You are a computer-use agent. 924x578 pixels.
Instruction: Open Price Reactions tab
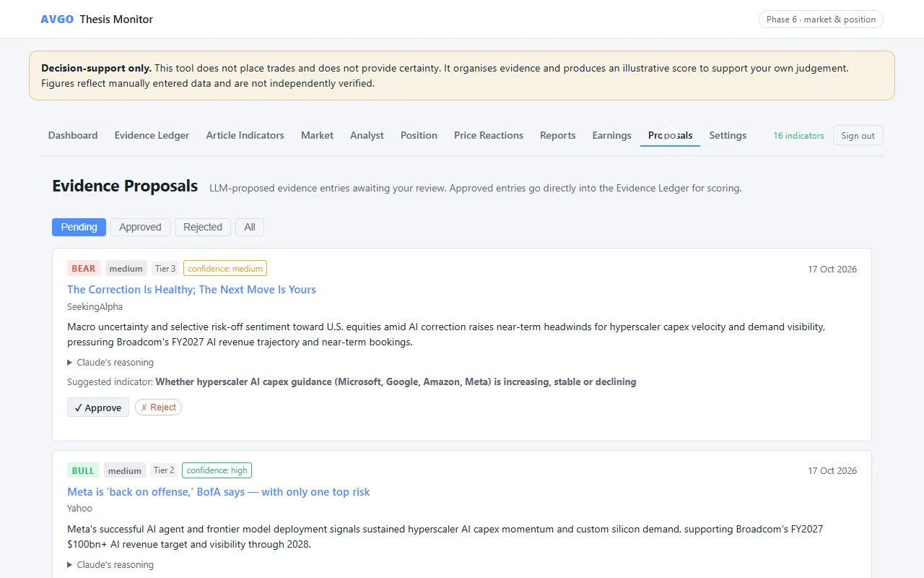pyautogui.click(x=489, y=135)
